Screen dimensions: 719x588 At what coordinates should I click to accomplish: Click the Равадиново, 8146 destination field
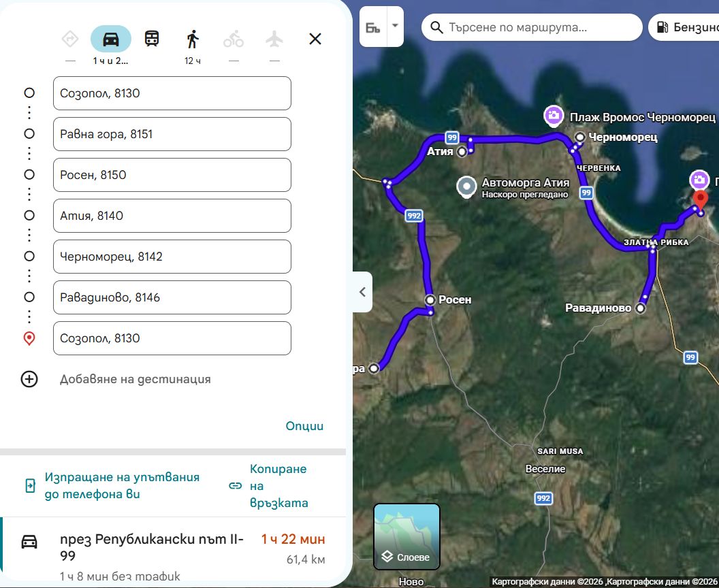(172, 297)
